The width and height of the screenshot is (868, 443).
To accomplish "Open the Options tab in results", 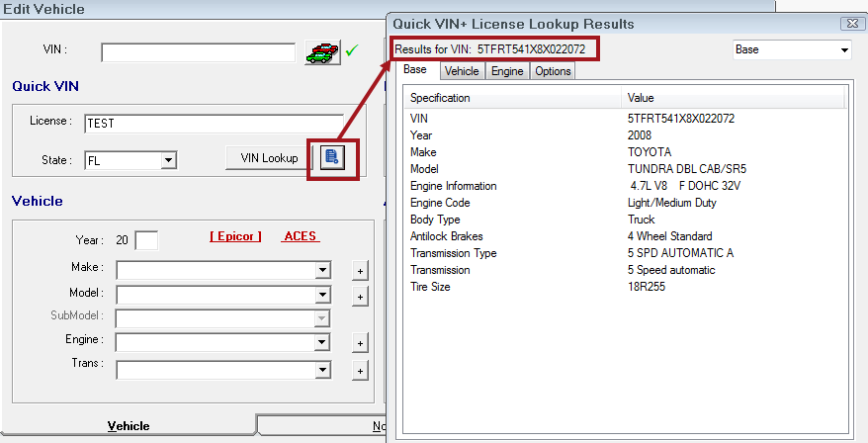I will pyautogui.click(x=553, y=71).
